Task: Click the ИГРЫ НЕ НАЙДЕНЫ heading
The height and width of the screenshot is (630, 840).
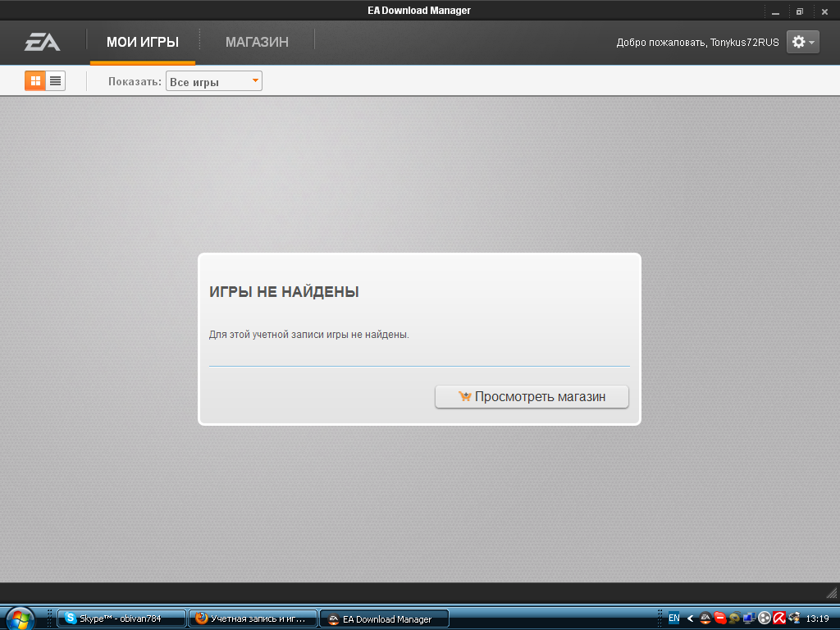Action: coord(284,292)
